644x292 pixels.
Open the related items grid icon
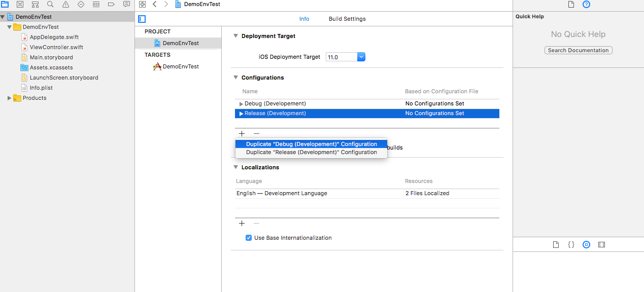(x=142, y=4)
